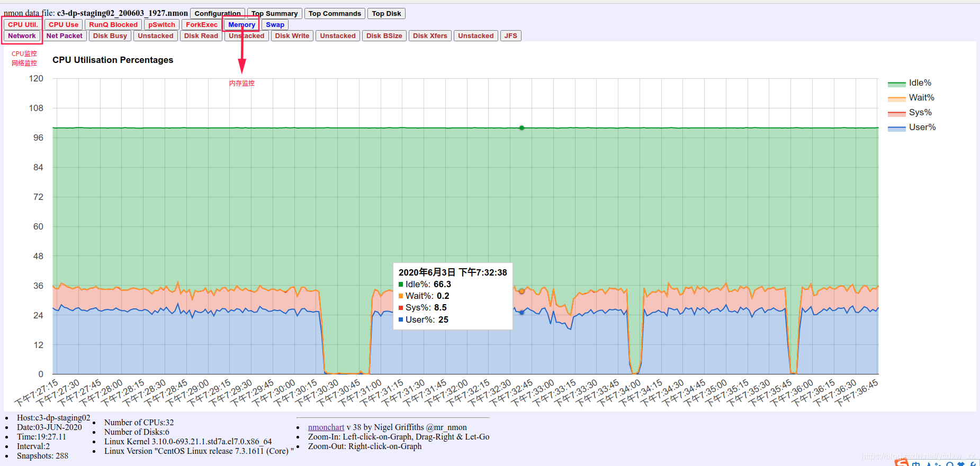
Task: Click the blue User% data point marker
Action: tap(522, 313)
